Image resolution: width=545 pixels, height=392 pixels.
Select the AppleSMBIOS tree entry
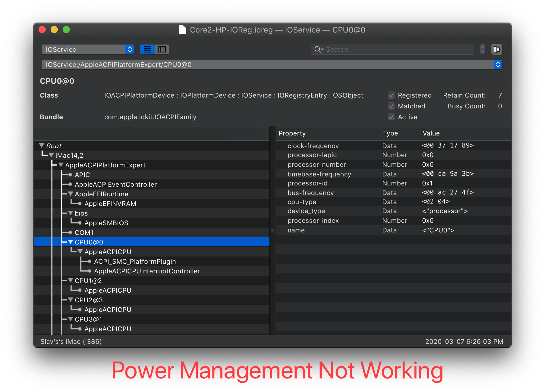(x=106, y=223)
